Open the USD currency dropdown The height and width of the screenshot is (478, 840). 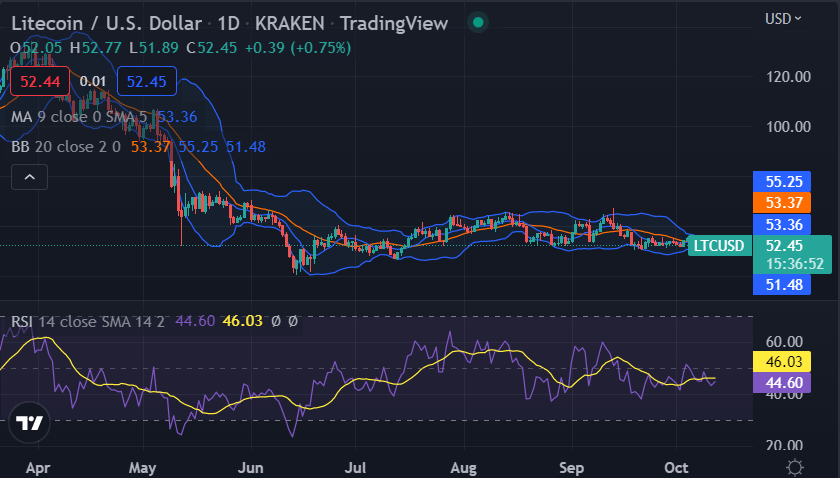point(783,19)
